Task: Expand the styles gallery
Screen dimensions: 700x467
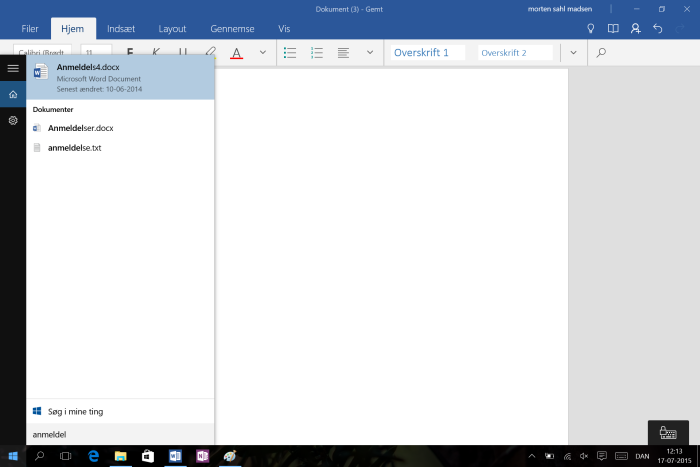Action: click(573, 52)
